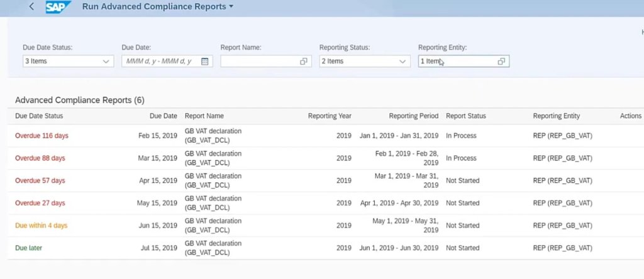Click the Reporting Period column header
Image resolution: width=644 pixels, height=279 pixels.
(413, 116)
